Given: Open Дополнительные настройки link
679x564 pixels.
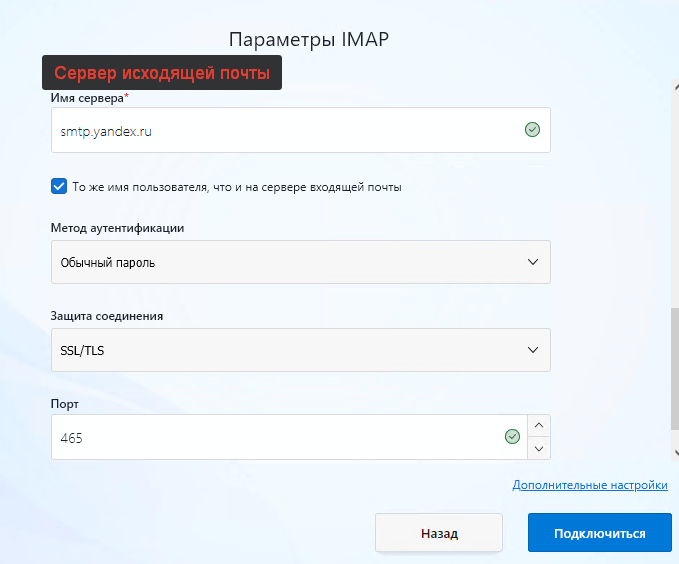Looking at the screenshot, I should pos(590,485).
